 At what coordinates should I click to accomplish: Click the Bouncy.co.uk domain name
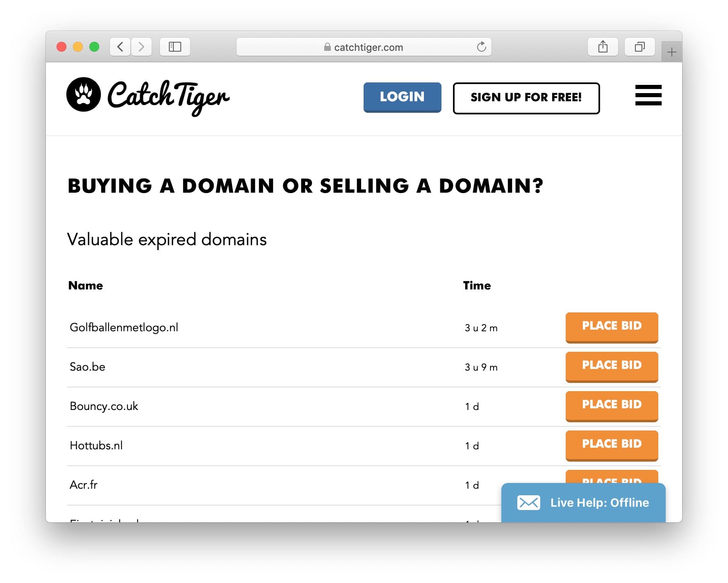pyautogui.click(x=104, y=406)
